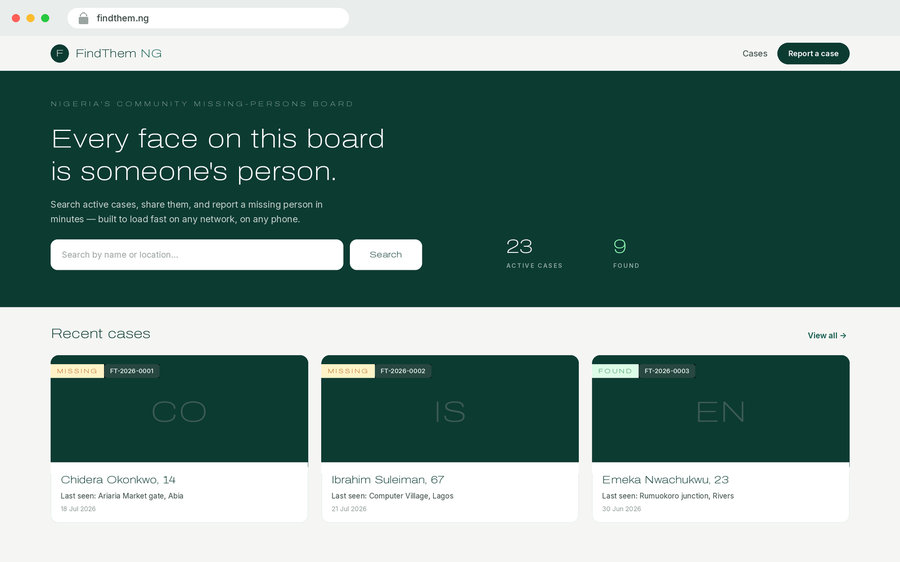Click the 9 found counter
The width and height of the screenshot is (900, 562).
point(626,253)
